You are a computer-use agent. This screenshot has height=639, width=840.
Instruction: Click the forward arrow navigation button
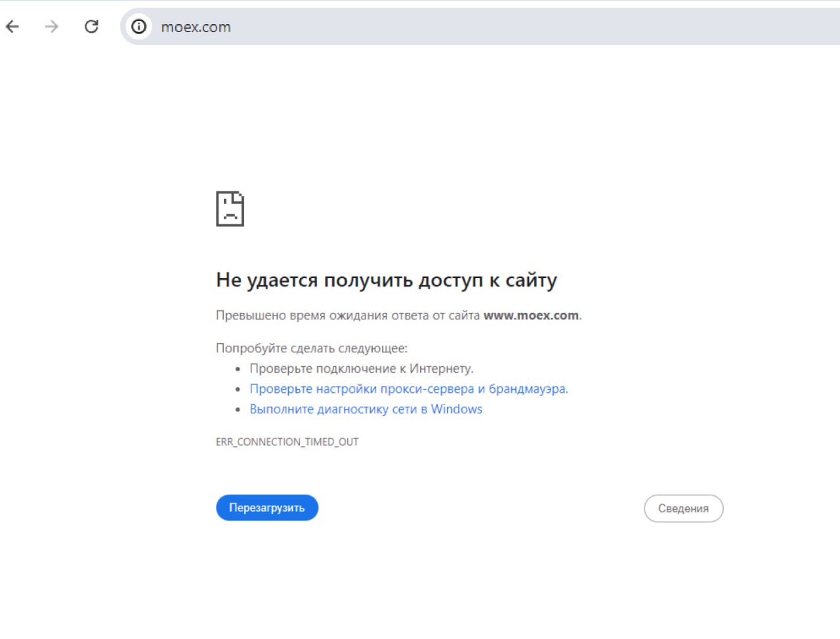51,26
